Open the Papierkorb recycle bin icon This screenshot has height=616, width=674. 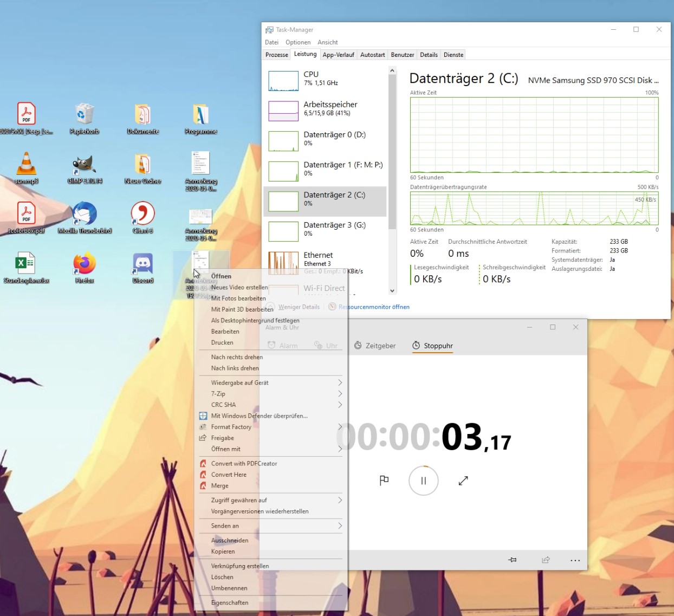click(x=85, y=119)
